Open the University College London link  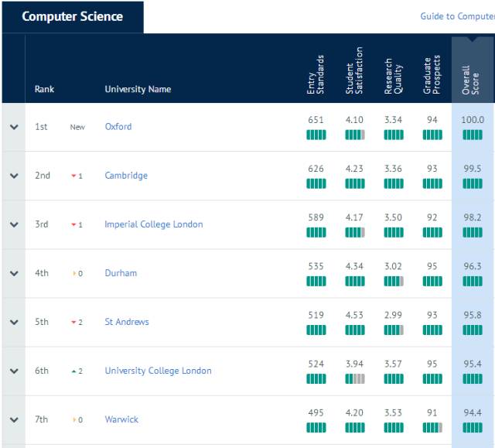(x=158, y=371)
